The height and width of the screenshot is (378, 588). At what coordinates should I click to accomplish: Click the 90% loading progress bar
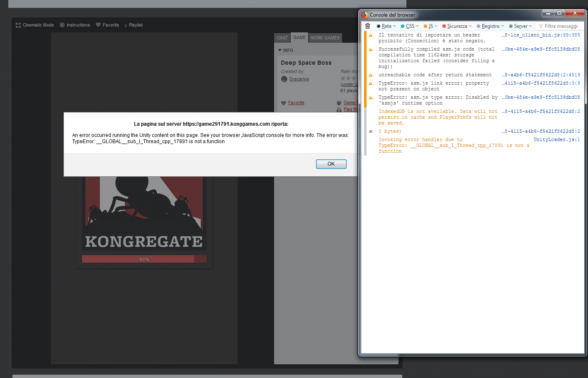pos(144,259)
